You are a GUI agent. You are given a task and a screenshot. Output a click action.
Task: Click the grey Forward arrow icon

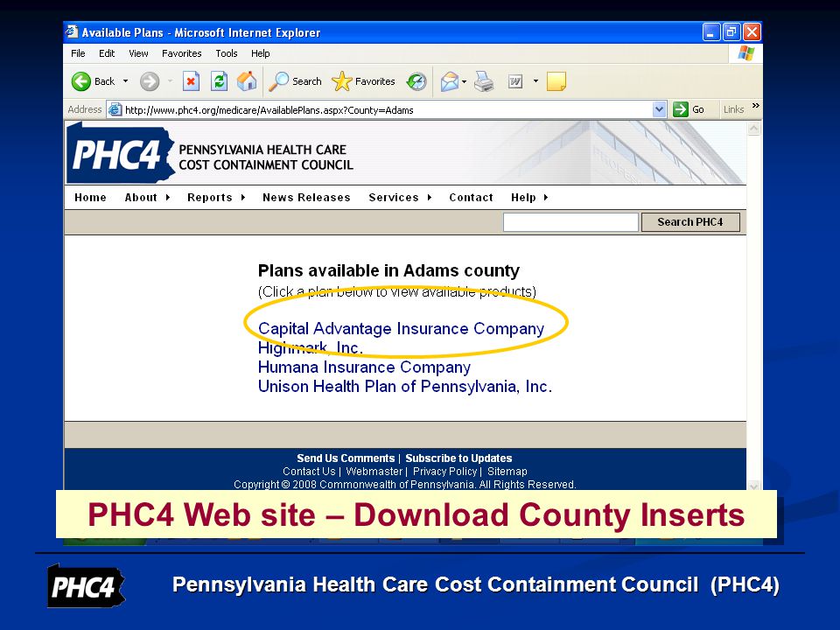(x=150, y=81)
